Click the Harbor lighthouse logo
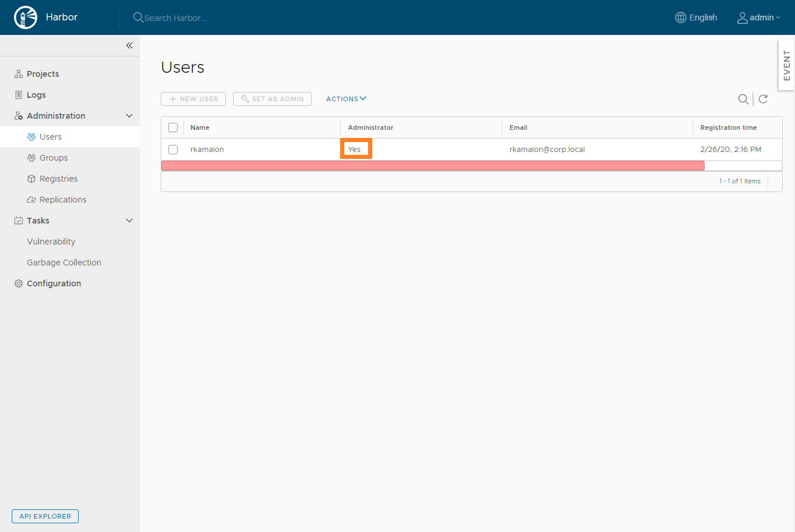Viewport: 795px width, 532px height. (26, 17)
